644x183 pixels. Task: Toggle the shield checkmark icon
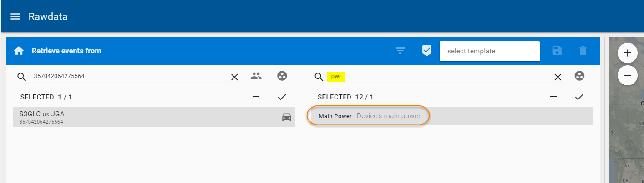[426, 51]
